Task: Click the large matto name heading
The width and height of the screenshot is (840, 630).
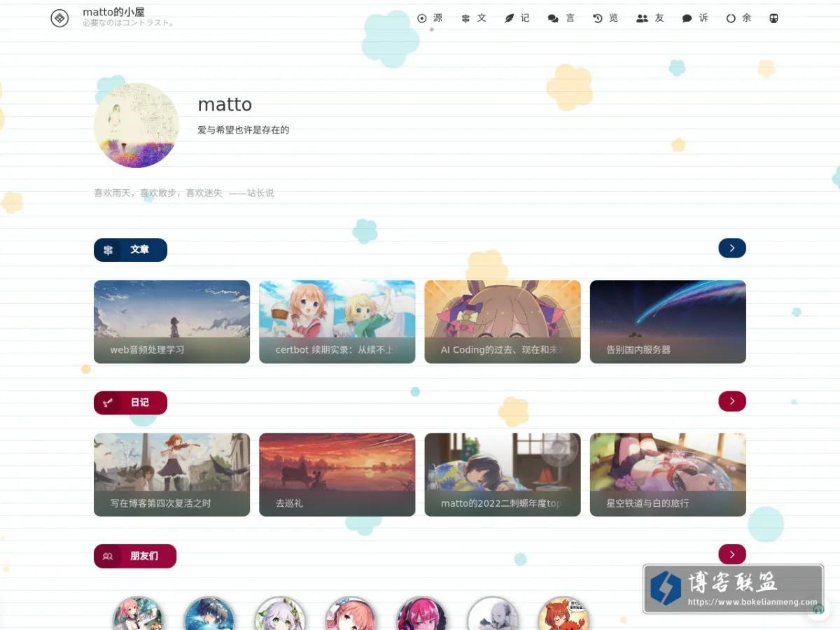Action: click(225, 104)
